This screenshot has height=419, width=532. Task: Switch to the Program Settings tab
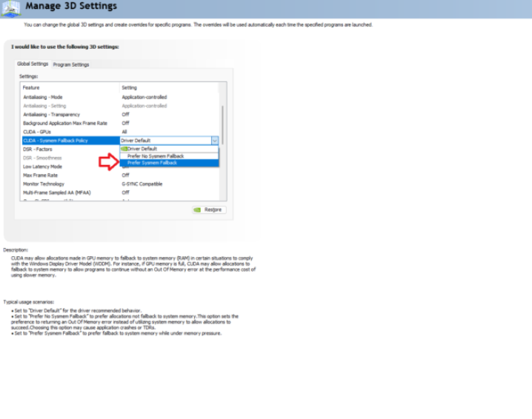click(70, 64)
